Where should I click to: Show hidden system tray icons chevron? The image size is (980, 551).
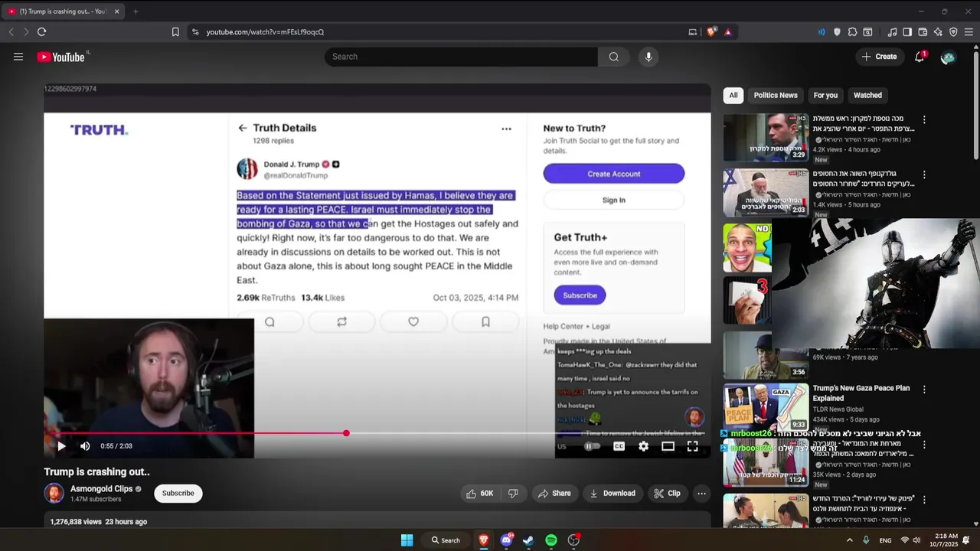(x=849, y=540)
